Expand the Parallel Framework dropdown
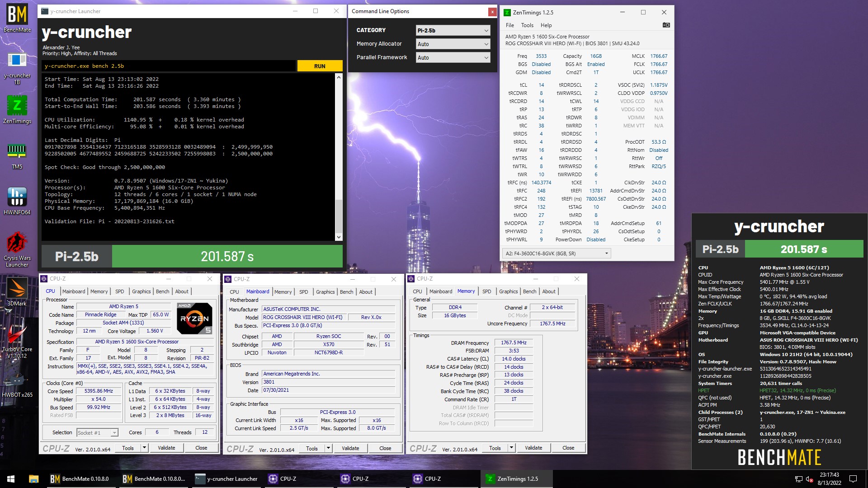868x488 pixels. [x=453, y=57]
